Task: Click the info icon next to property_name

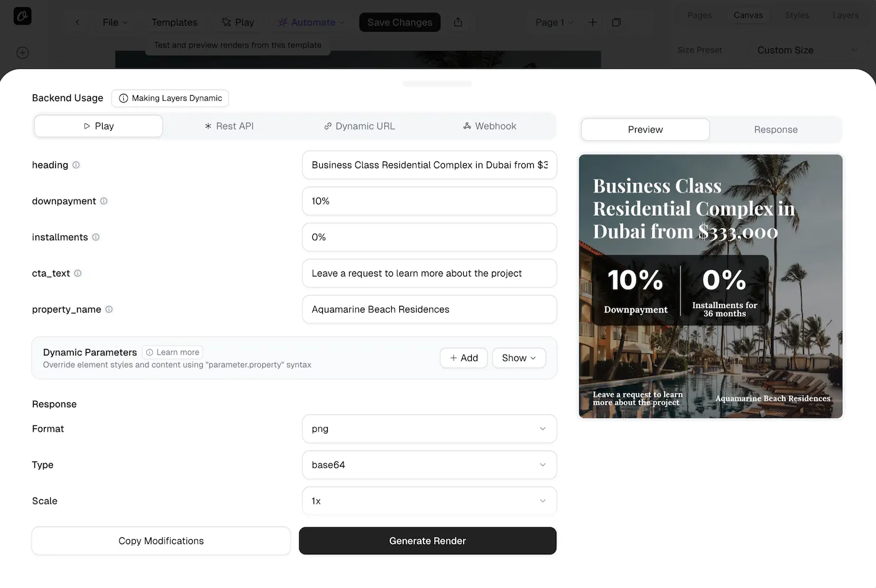Action: click(x=109, y=309)
